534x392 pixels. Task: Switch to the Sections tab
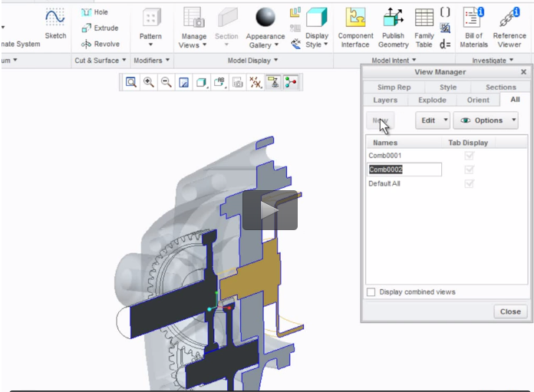pos(500,87)
